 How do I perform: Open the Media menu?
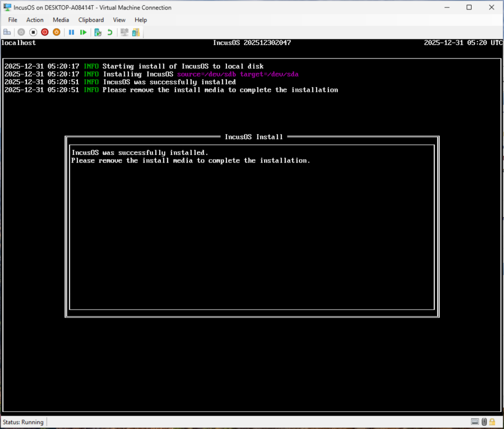(x=60, y=20)
